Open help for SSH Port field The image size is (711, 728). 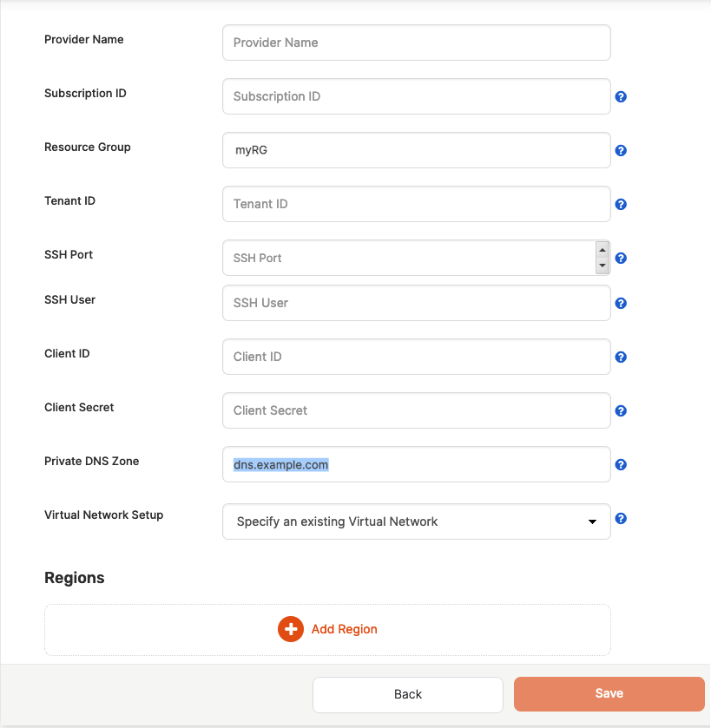(x=621, y=258)
